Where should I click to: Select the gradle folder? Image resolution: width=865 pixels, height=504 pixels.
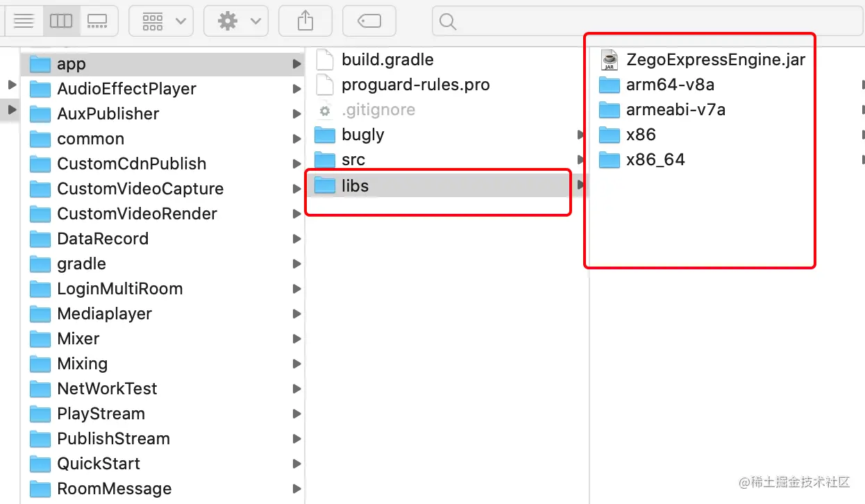point(163,264)
